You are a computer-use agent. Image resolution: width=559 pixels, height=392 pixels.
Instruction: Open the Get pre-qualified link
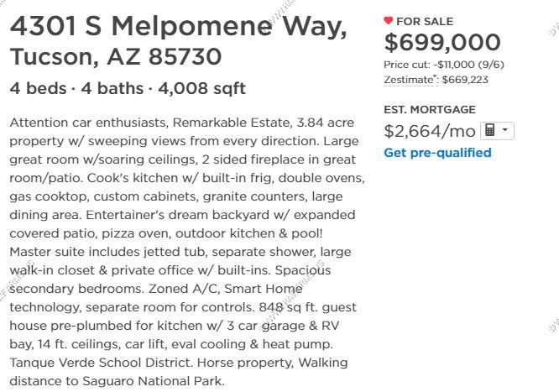(437, 153)
